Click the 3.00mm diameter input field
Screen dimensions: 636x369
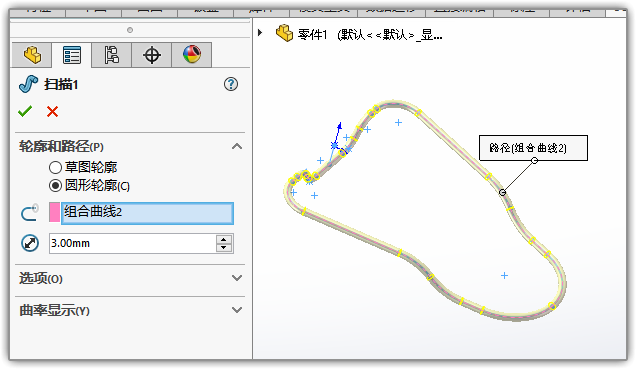133,243
